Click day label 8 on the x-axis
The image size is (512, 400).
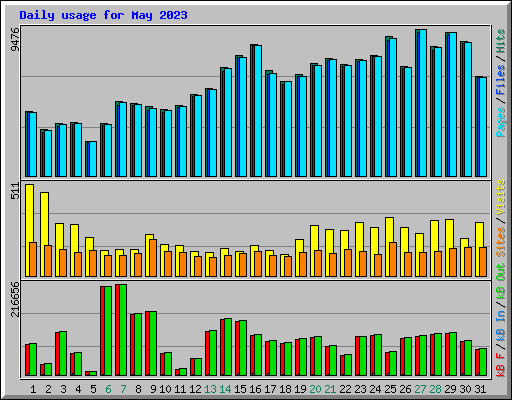click(x=138, y=389)
